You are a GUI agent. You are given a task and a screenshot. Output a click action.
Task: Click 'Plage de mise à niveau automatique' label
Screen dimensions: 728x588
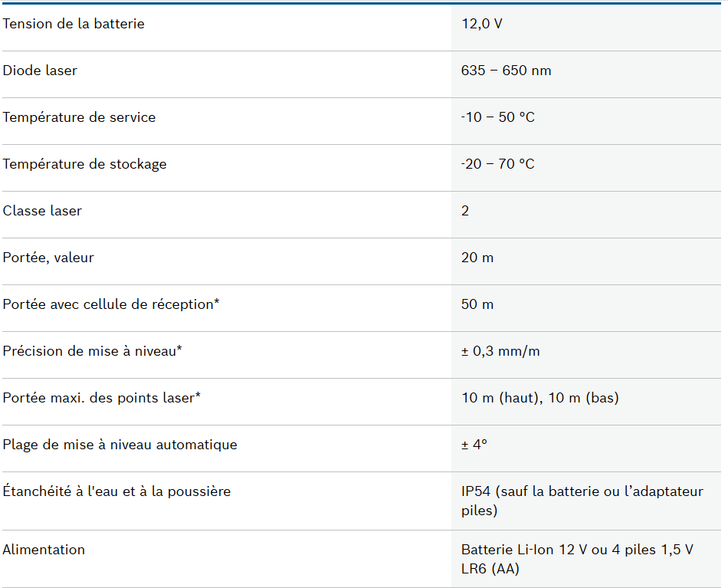pyautogui.click(x=120, y=445)
